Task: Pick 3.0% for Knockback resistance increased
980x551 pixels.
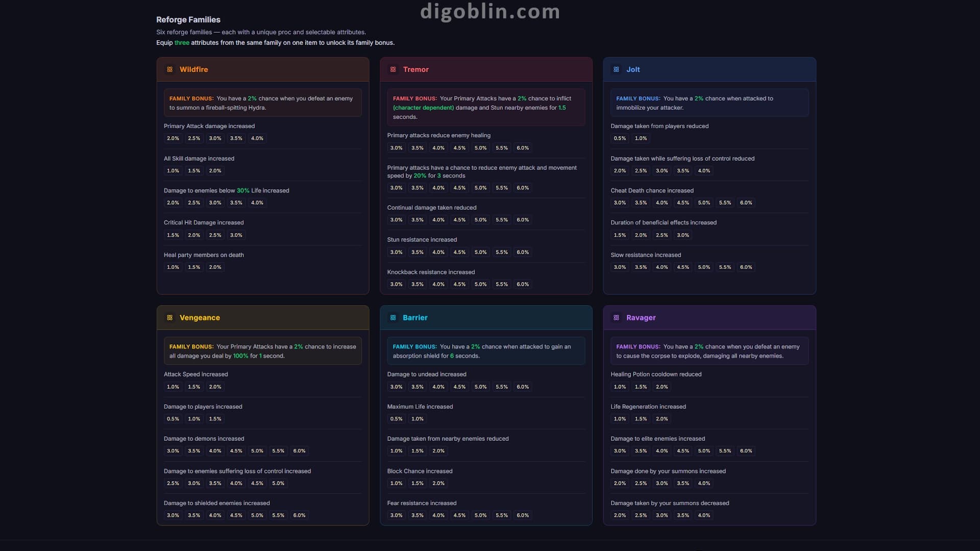Action: (397, 284)
